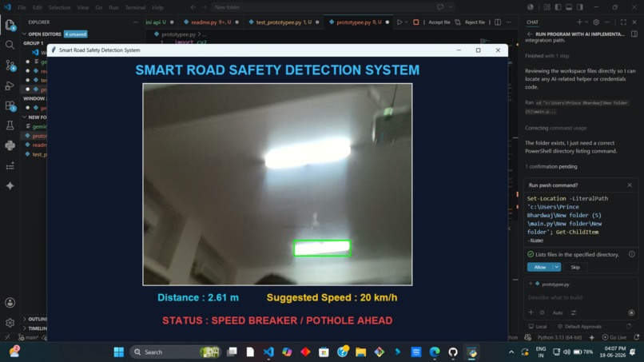Click Accept file in editor toolbar
The image size is (644, 362).
pyautogui.click(x=439, y=22)
